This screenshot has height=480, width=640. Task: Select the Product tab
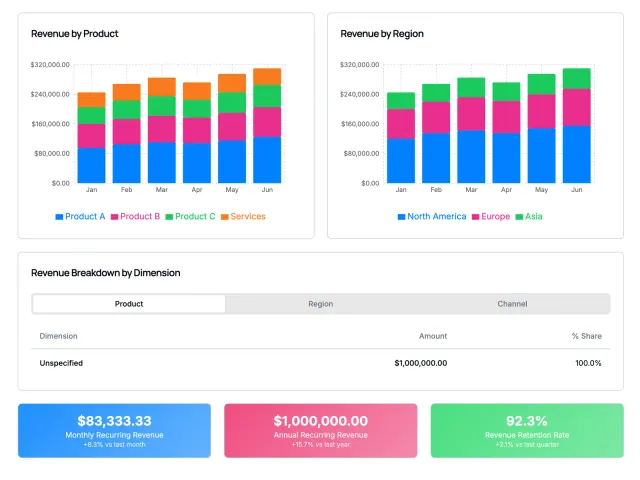point(129,304)
